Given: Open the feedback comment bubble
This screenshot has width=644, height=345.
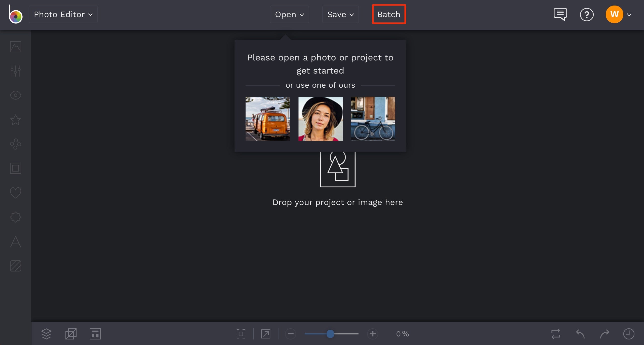Looking at the screenshot, I should tap(560, 14).
